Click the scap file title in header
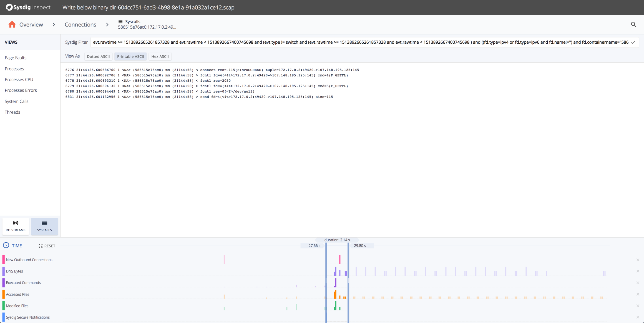 (148, 8)
